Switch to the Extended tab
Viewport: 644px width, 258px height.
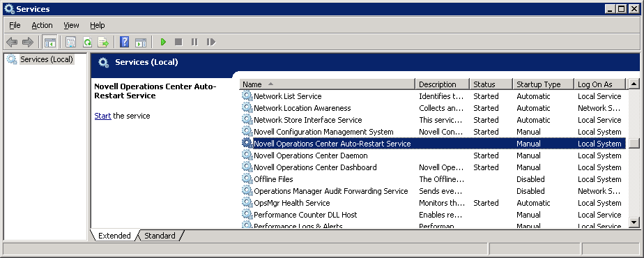point(114,236)
